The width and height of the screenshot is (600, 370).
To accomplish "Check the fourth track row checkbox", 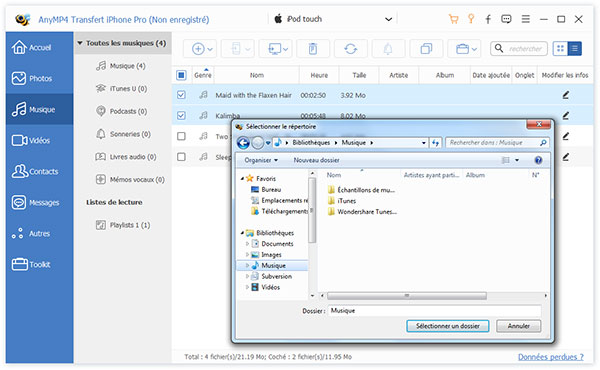I will pos(181,157).
